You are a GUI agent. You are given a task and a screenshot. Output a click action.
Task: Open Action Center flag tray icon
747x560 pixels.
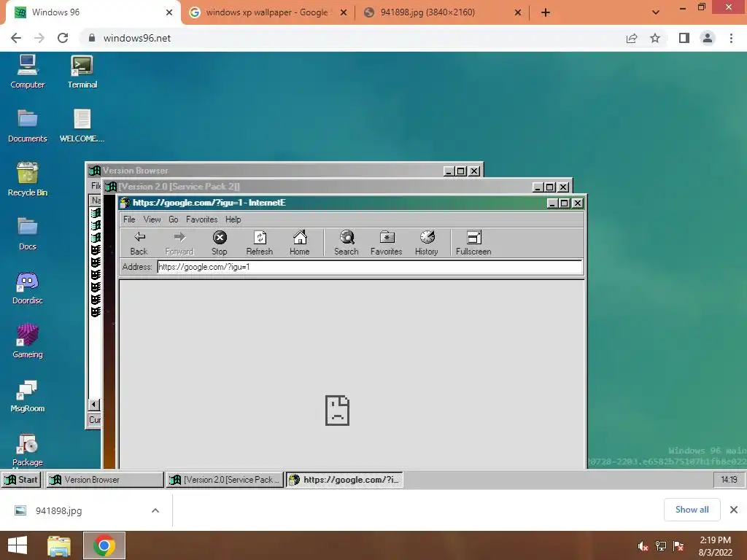click(678, 546)
